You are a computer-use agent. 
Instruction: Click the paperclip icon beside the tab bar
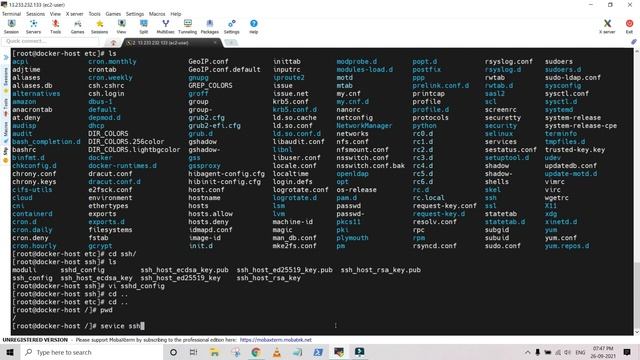[x=633, y=42]
